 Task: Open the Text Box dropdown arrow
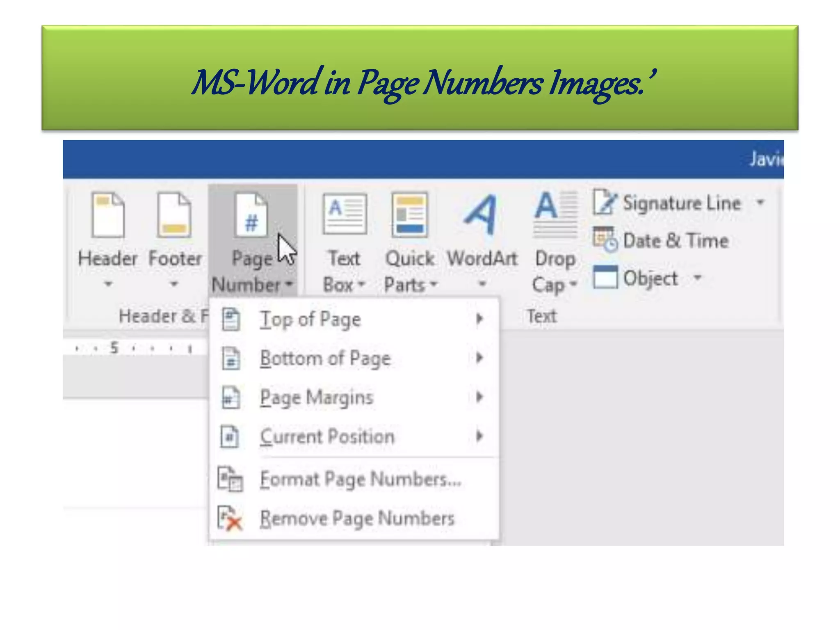361,284
